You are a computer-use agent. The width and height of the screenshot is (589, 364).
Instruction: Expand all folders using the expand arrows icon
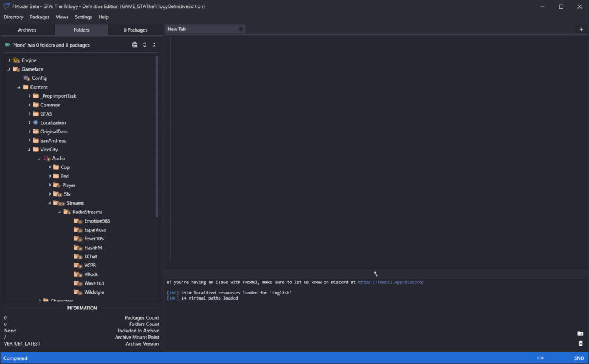[144, 45]
